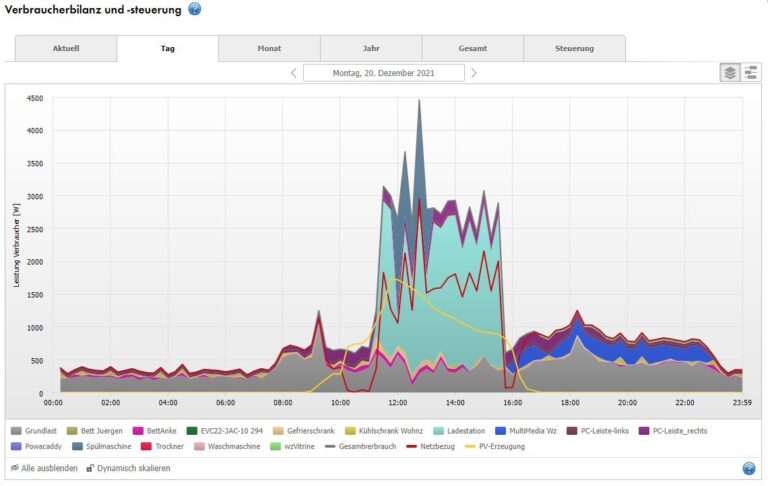Toggle the Spülmaschine legend entry
The width and height of the screenshot is (768, 486).
click(x=105, y=447)
